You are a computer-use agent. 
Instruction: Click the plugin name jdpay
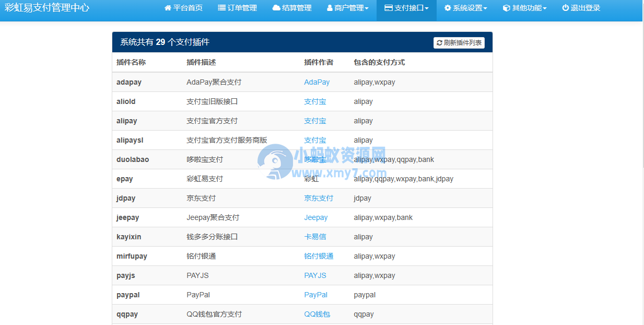click(x=126, y=198)
